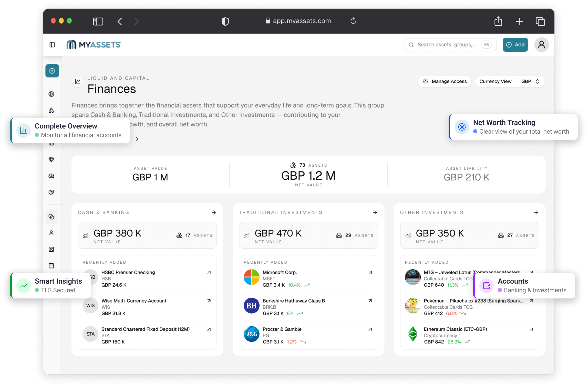Open the diamond icon in sidebar
This screenshot has width=588, height=387.
51,159
